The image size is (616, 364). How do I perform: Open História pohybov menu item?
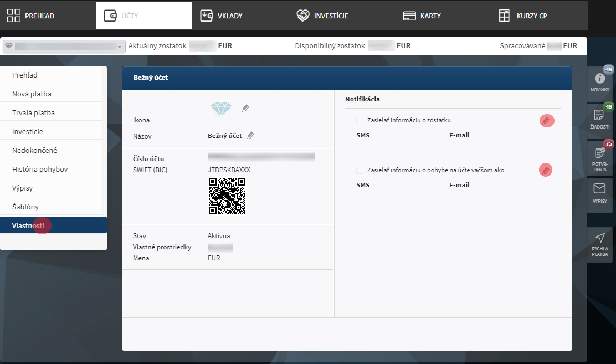(x=40, y=169)
